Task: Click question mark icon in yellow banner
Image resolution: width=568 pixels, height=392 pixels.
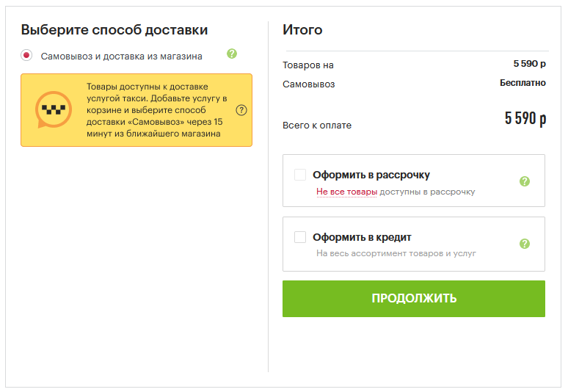Action: [241, 110]
